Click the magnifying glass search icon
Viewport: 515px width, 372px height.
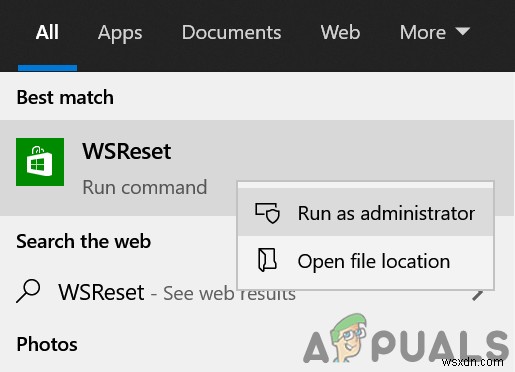(x=28, y=290)
